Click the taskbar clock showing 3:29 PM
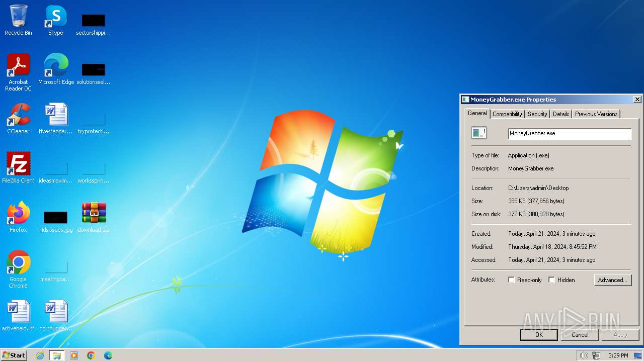Image resolution: width=644 pixels, height=362 pixels. pyautogui.click(x=618, y=355)
